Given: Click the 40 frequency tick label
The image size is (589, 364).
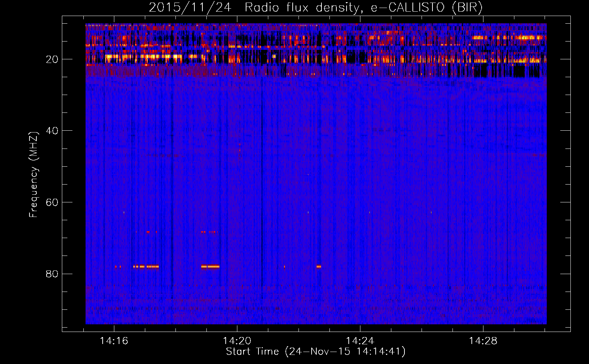Looking at the screenshot, I should pyautogui.click(x=52, y=131).
